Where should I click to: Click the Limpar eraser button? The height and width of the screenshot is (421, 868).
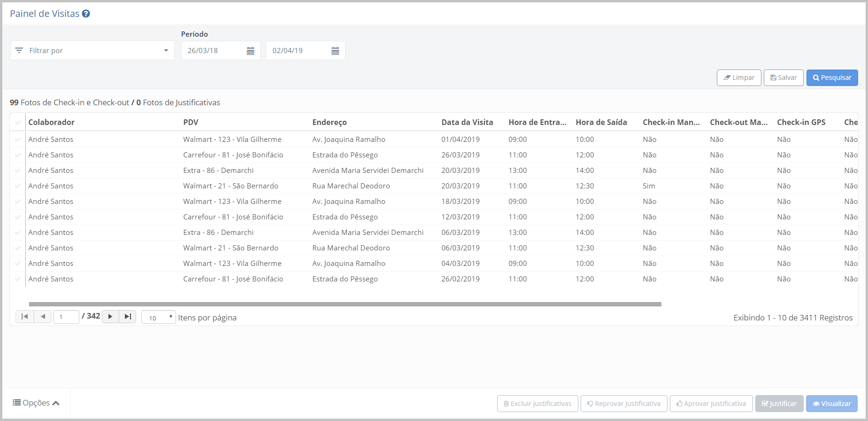click(738, 78)
